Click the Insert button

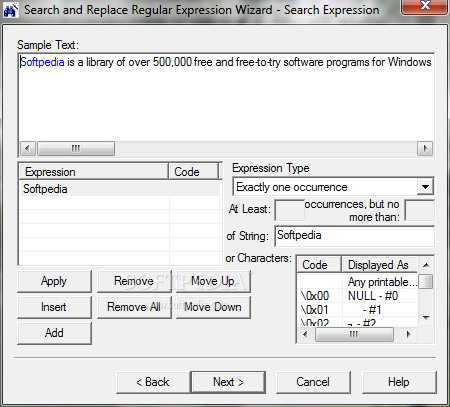coord(54,307)
